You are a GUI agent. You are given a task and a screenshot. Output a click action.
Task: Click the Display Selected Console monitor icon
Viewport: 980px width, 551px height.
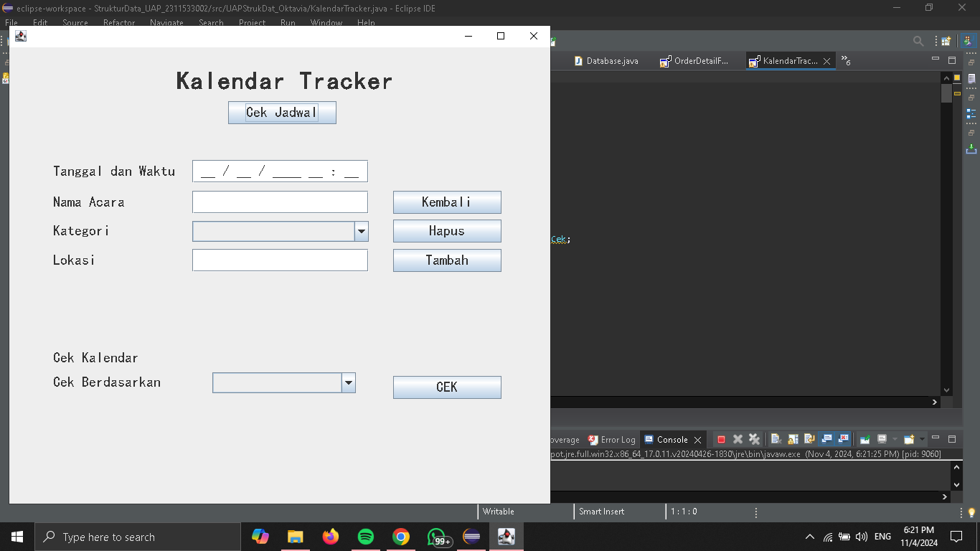[882, 439]
